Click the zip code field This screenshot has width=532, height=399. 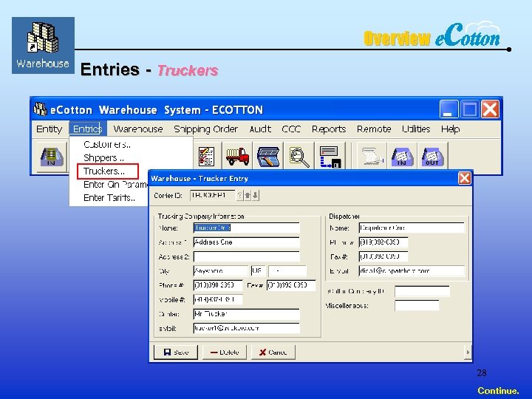287,270
